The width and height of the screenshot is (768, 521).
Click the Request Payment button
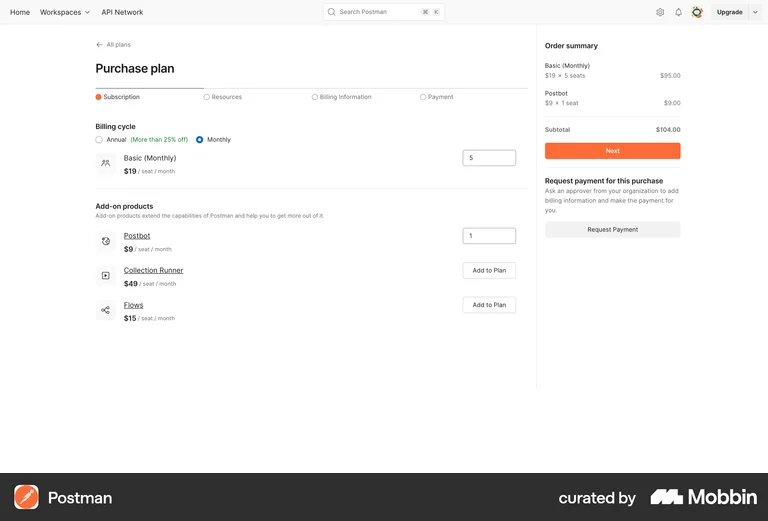tap(612, 230)
